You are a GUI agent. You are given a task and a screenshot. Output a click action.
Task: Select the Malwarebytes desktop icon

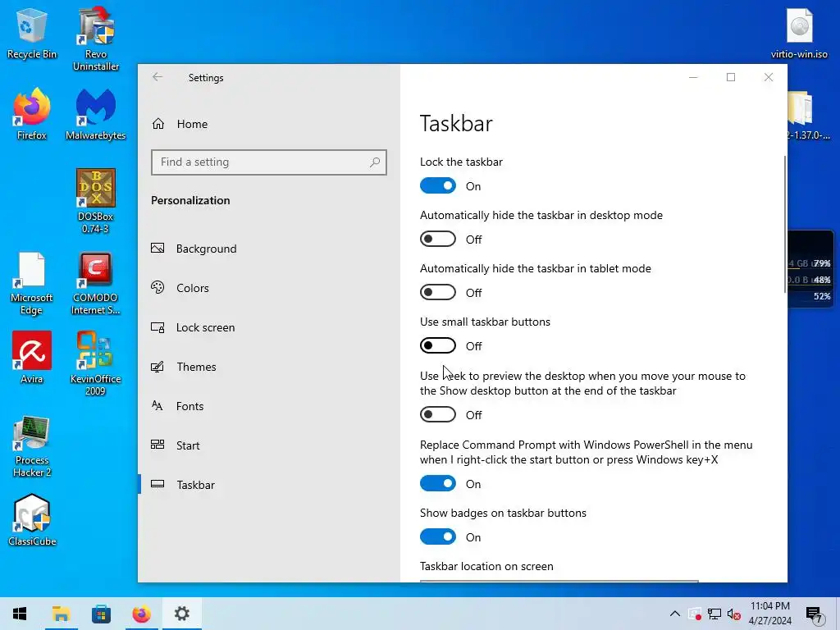click(96, 113)
